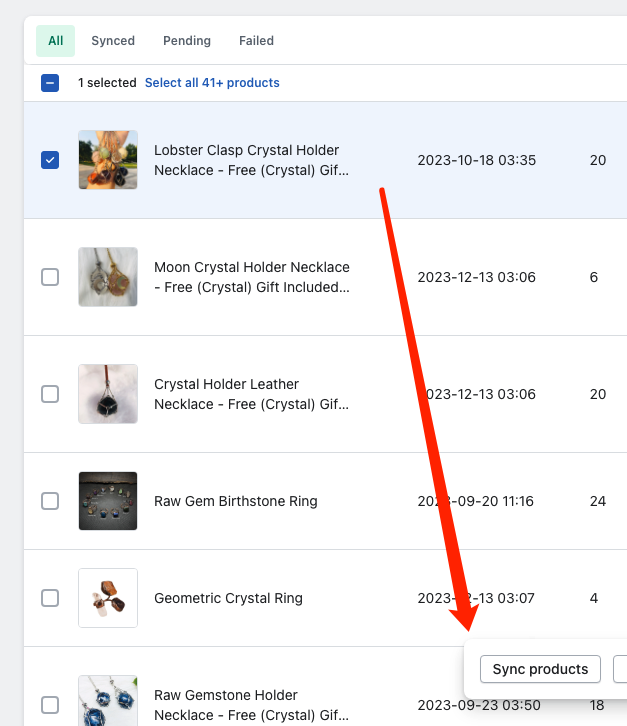
Task: Switch to the All tab
Action: pyautogui.click(x=55, y=41)
